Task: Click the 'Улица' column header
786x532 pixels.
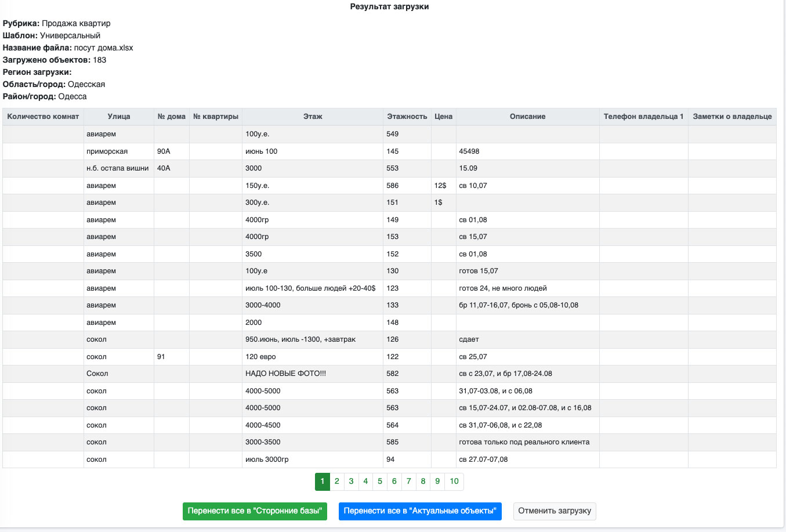Action: (119, 117)
